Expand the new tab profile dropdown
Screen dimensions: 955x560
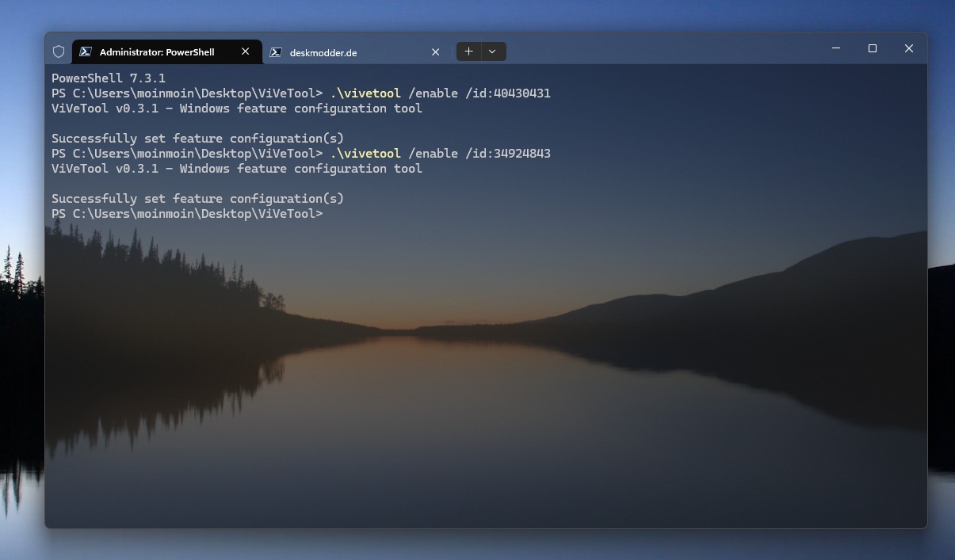(492, 51)
